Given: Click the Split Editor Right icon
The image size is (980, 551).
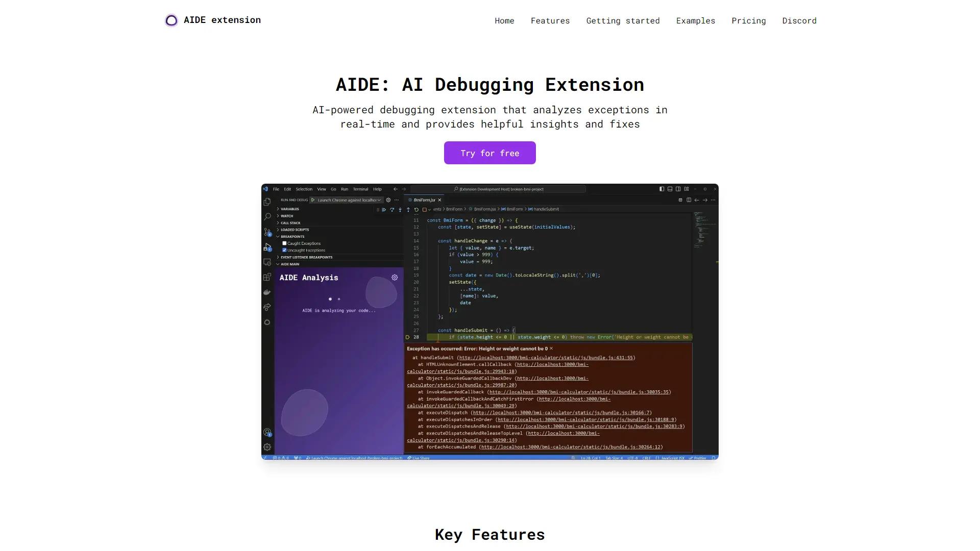Looking at the screenshot, I should click(x=689, y=200).
